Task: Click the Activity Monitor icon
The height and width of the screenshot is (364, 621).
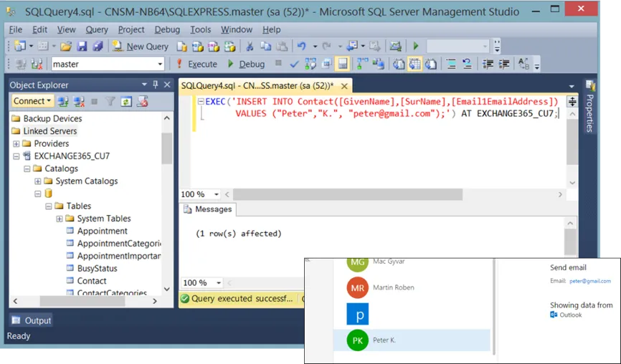Action: pyautogui.click(x=395, y=47)
